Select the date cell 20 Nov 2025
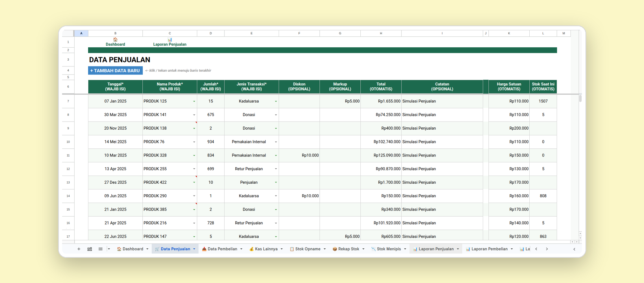The width and height of the screenshot is (644, 283). (x=115, y=128)
